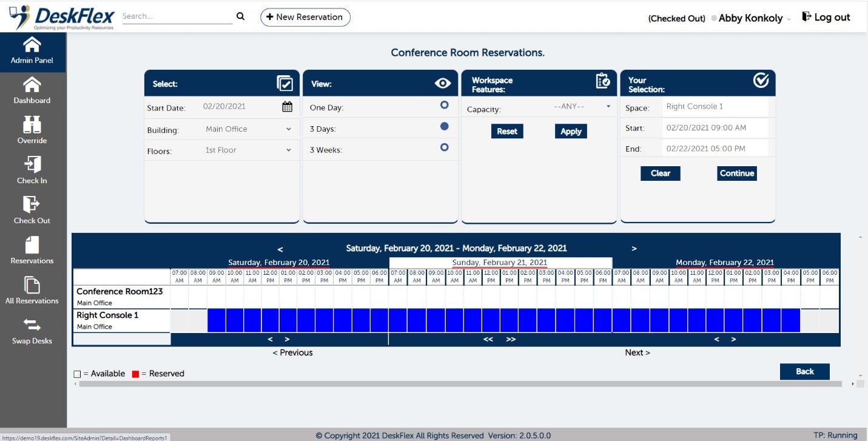Click the Space input showing Right Console 1

pyautogui.click(x=718, y=106)
